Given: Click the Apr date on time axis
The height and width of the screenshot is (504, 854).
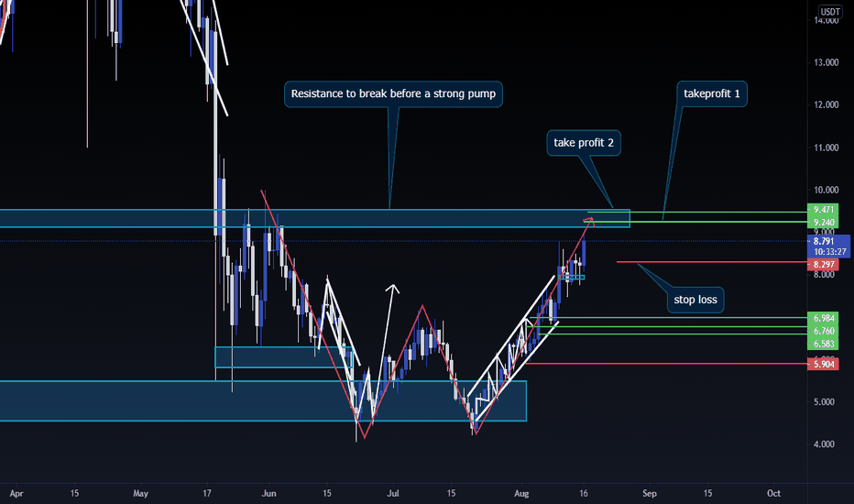Looking at the screenshot, I should tap(16, 494).
